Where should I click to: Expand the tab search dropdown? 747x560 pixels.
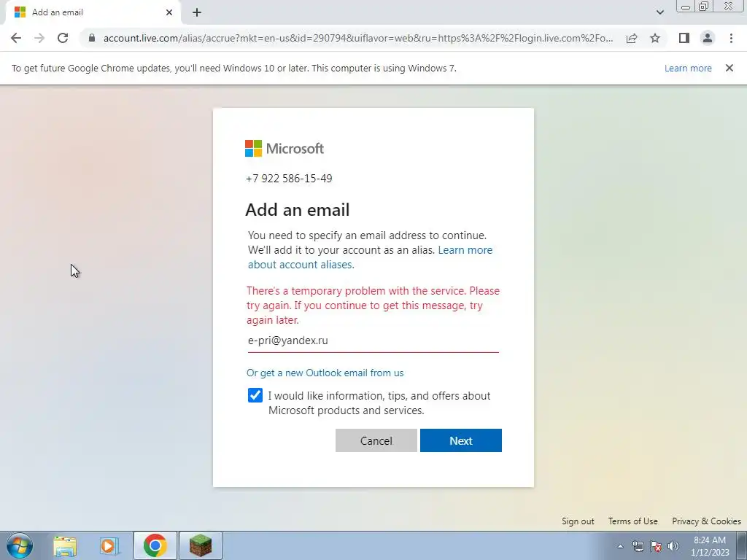pos(659,12)
